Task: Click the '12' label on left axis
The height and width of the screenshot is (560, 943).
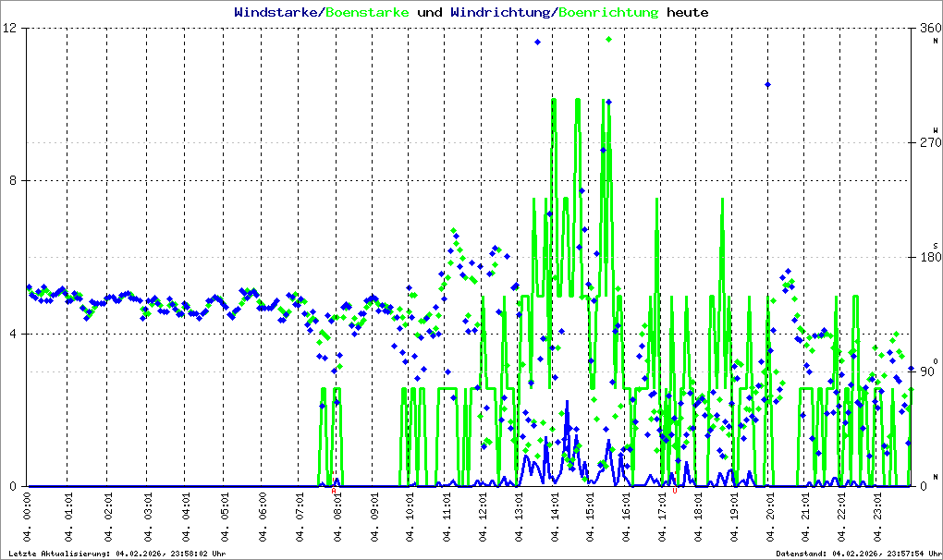Action: tap(13, 28)
